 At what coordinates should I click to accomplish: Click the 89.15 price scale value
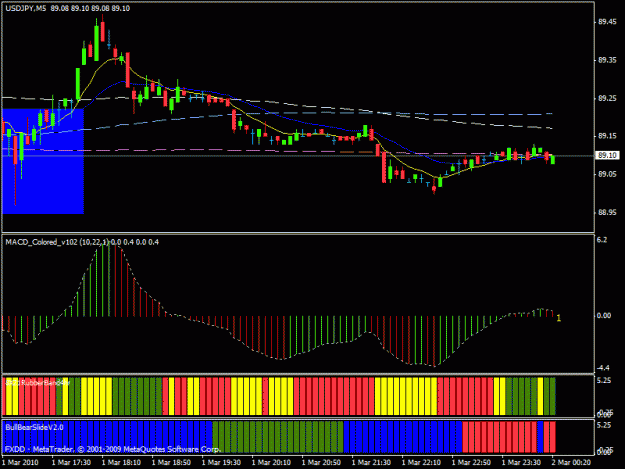(x=607, y=136)
